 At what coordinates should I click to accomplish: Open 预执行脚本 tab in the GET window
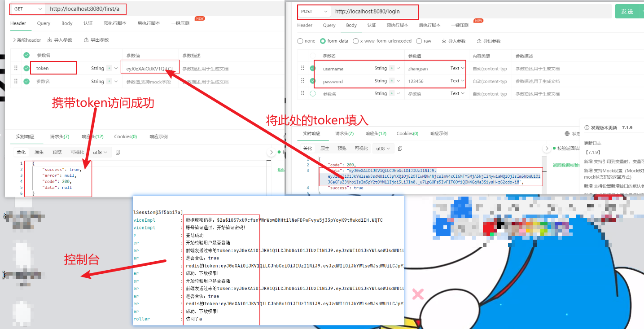pyautogui.click(x=115, y=23)
